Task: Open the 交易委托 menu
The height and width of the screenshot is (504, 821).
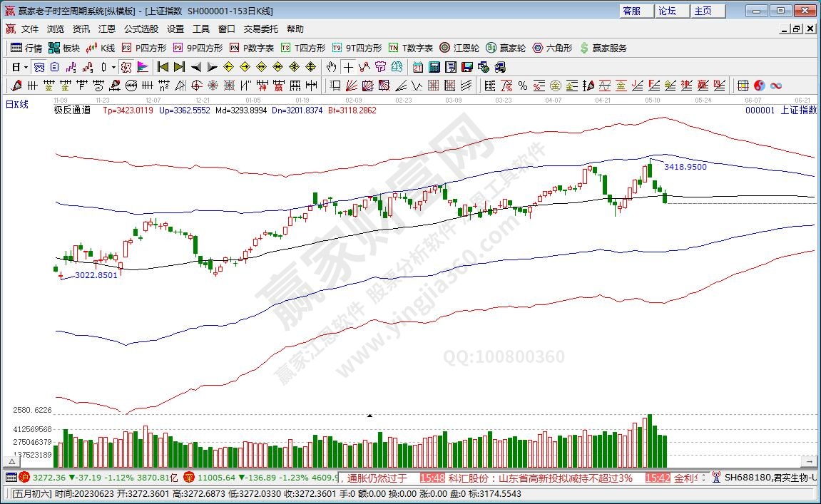Action: [261, 29]
